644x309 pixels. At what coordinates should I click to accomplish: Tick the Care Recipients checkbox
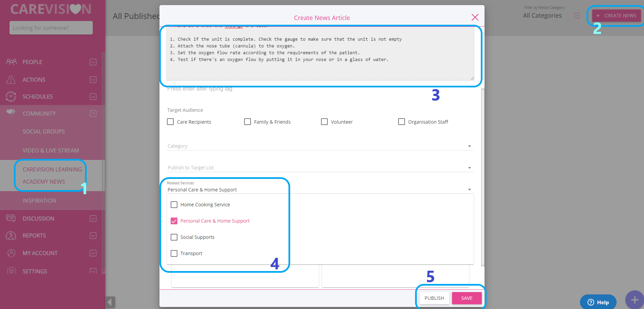170,122
